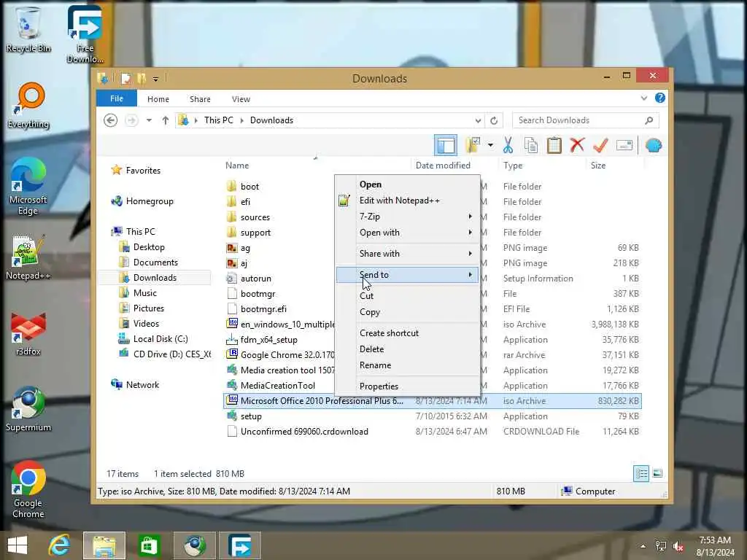
Task: Open the Send to submenu
Action: click(x=407, y=275)
